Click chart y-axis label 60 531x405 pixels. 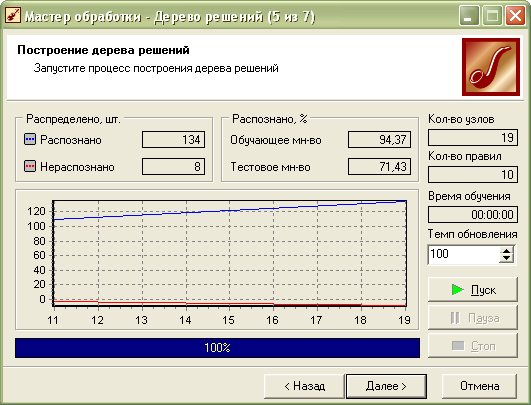coord(39,255)
